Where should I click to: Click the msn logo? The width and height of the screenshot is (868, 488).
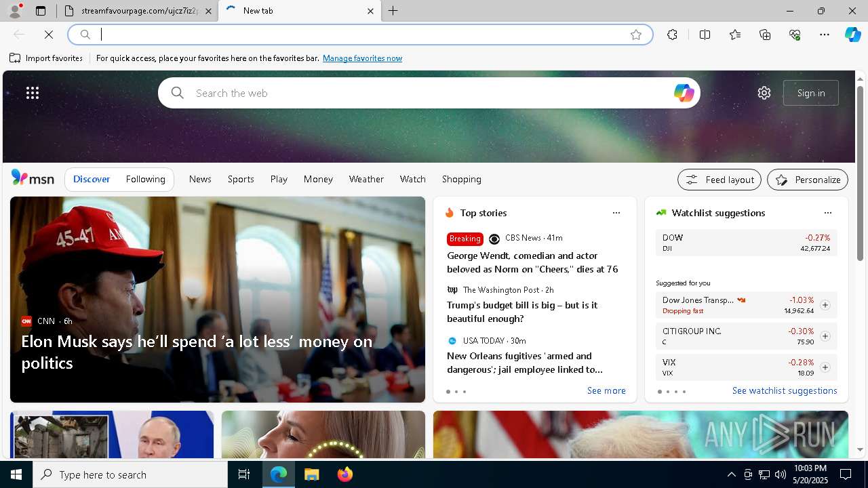click(x=33, y=178)
